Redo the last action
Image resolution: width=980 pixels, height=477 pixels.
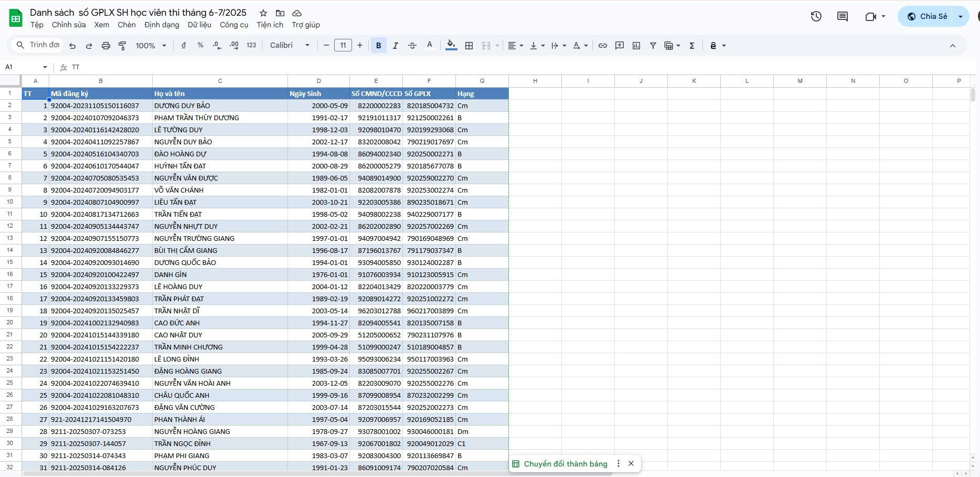pos(89,46)
